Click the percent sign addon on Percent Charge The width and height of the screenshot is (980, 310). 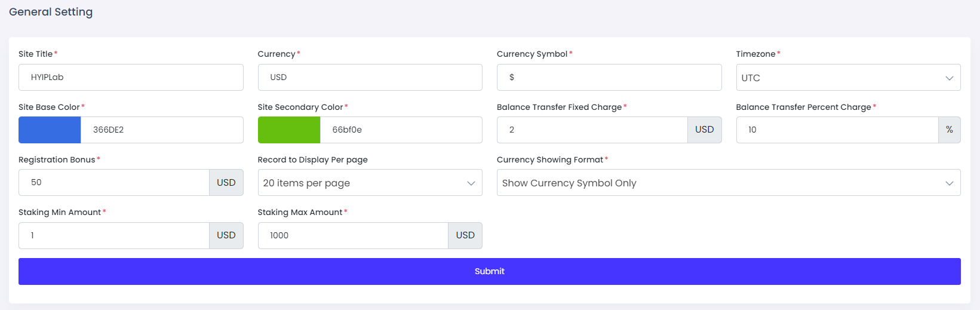[949, 130]
